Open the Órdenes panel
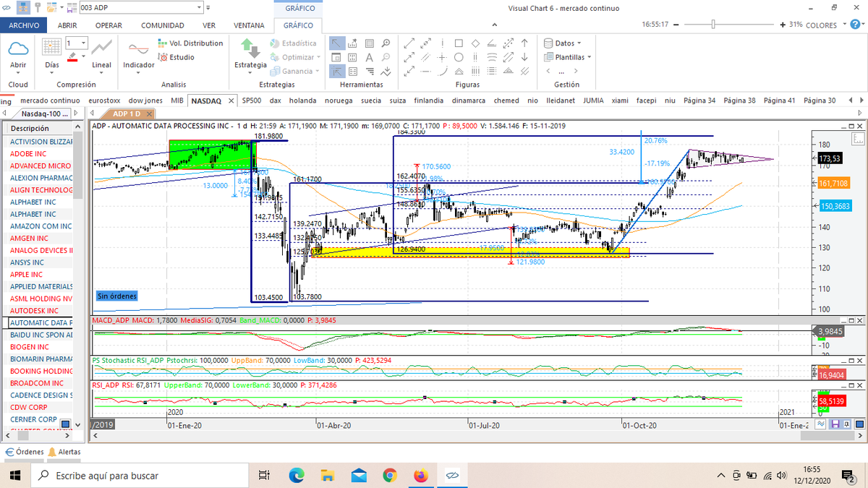 pyautogui.click(x=23, y=452)
